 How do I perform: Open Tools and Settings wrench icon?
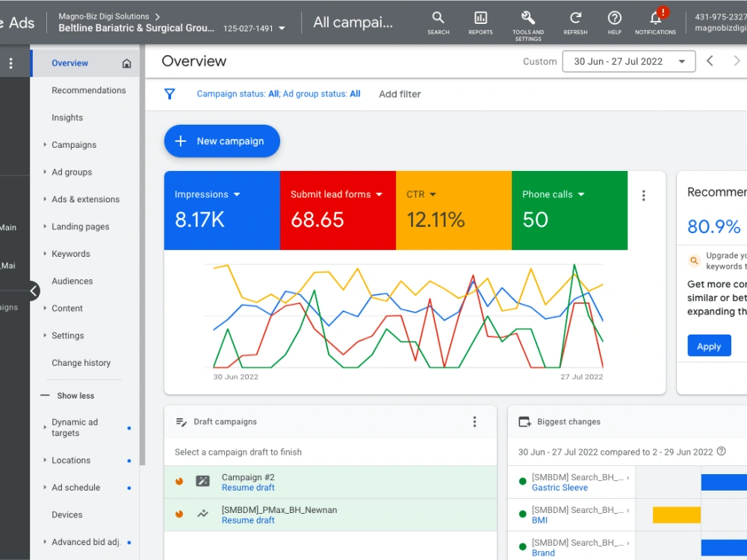(528, 25)
